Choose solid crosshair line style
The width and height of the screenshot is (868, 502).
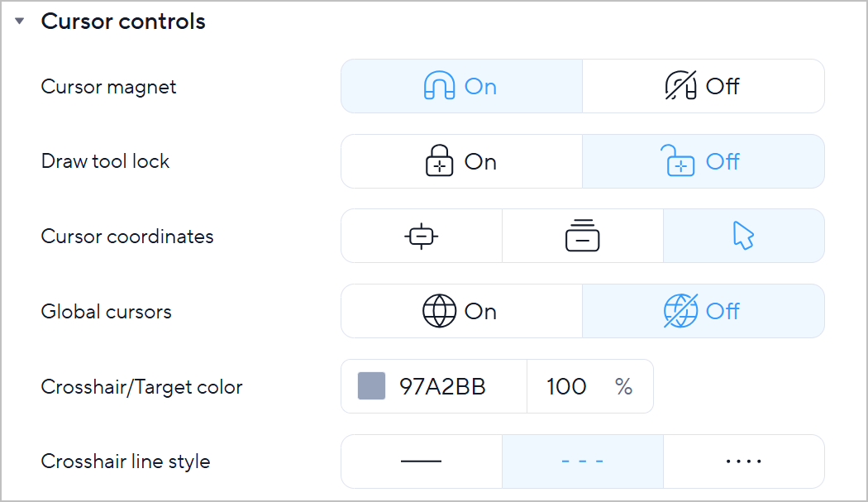422,461
